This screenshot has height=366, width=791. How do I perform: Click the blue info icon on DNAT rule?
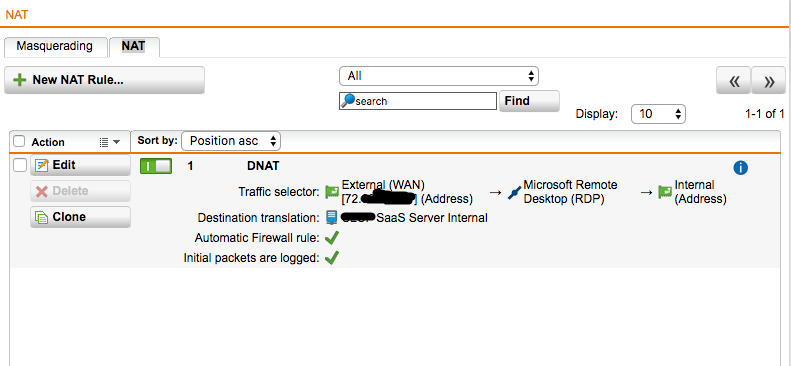pyautogui.click(x=740, y=168)
